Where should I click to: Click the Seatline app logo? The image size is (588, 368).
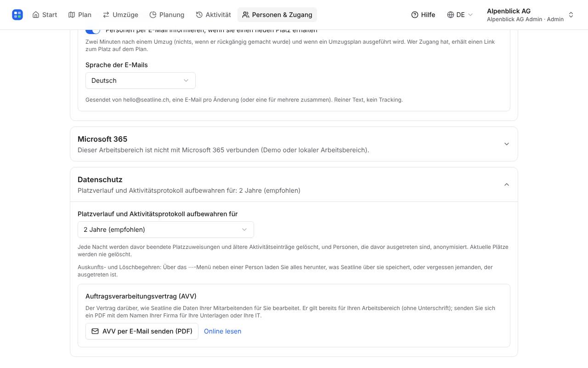tap(17, 15)
